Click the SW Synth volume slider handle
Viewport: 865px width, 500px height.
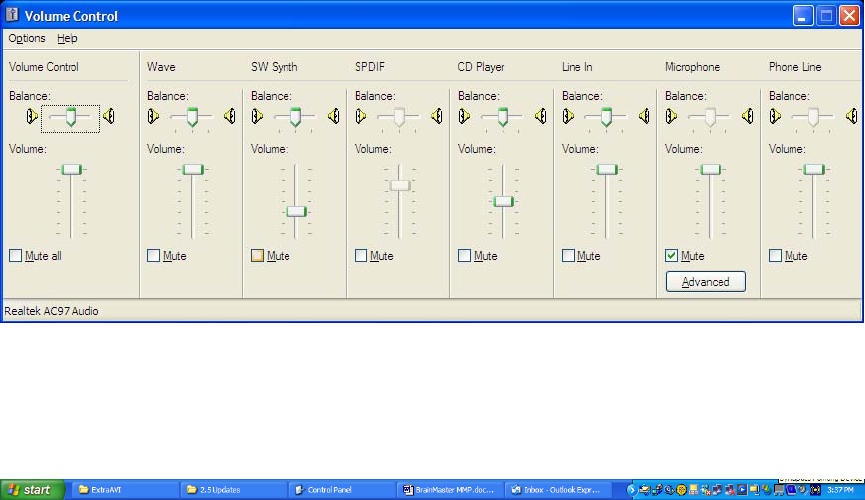(x=296, y=211)
